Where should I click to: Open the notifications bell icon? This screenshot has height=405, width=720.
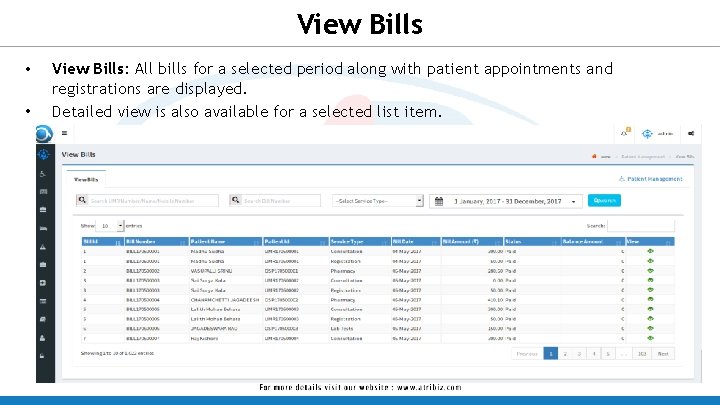625,133
